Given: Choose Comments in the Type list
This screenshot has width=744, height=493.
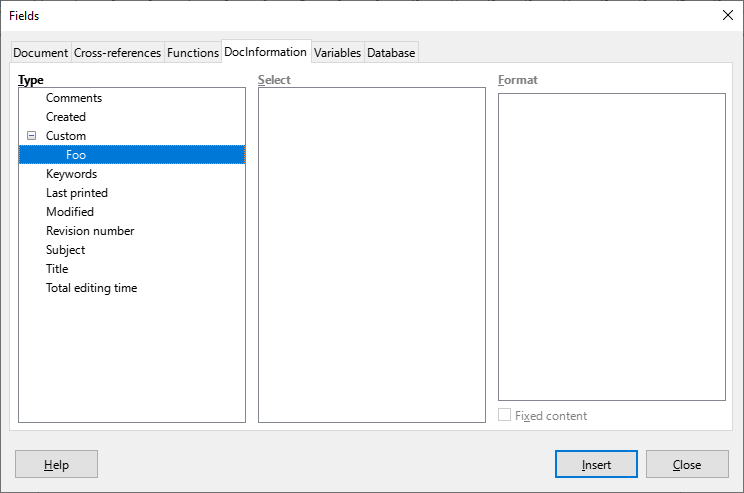Looking at the screenshot, I should coord(74,98).
